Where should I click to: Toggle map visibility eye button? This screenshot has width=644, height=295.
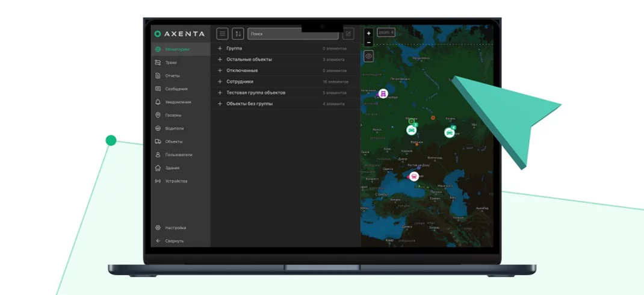[368, 56]
